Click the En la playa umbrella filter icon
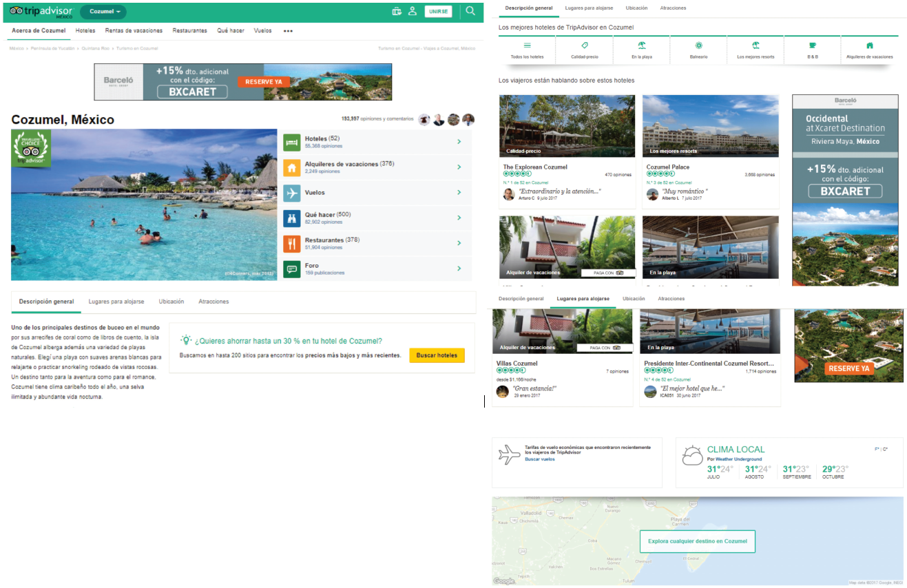The width and height of the screenshot is (907, 588). pos(640,43)
